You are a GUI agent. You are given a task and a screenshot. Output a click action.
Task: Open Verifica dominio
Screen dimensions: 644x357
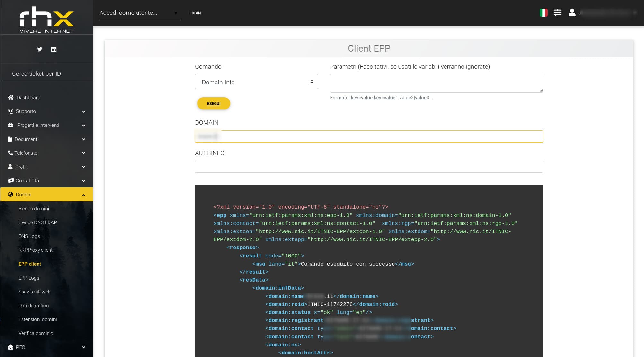click(x=36, y=333)
